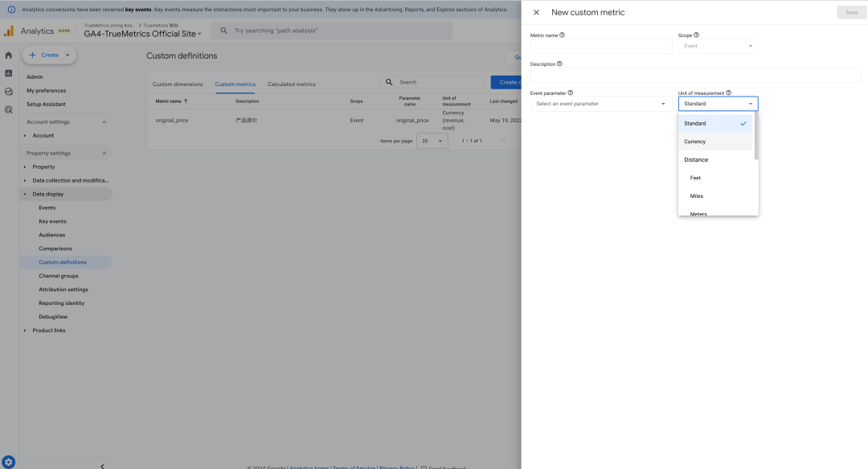The height and width of the screenshot is (469, 868).
Task: Expand the Data collection and modification item
Action: tap(25, 180)
